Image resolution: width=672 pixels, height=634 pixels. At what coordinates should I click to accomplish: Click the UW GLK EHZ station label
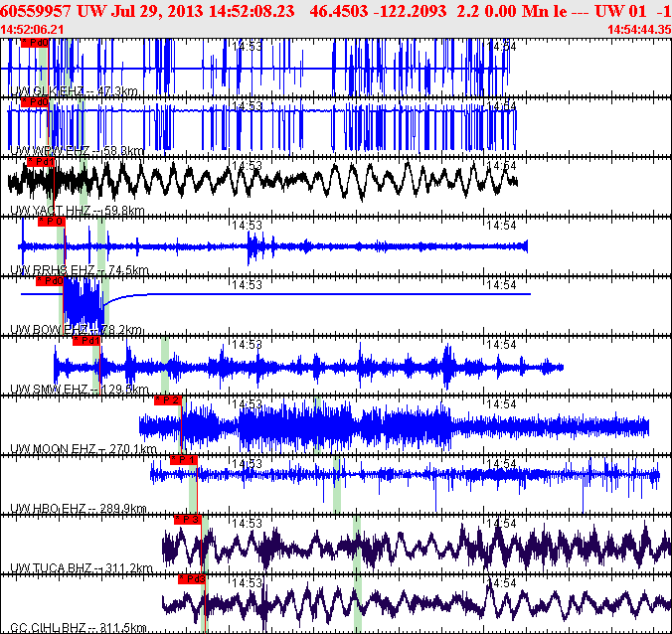tap(74, 91)
